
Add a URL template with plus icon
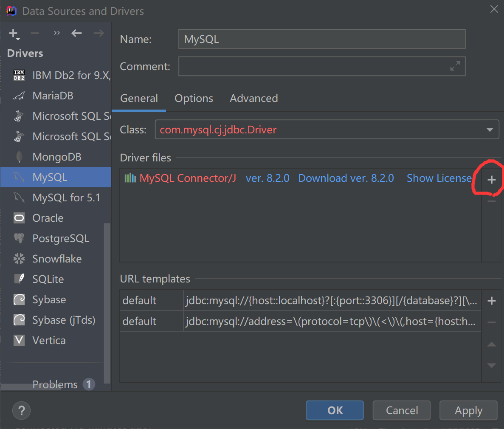click(x=491, y=301)
